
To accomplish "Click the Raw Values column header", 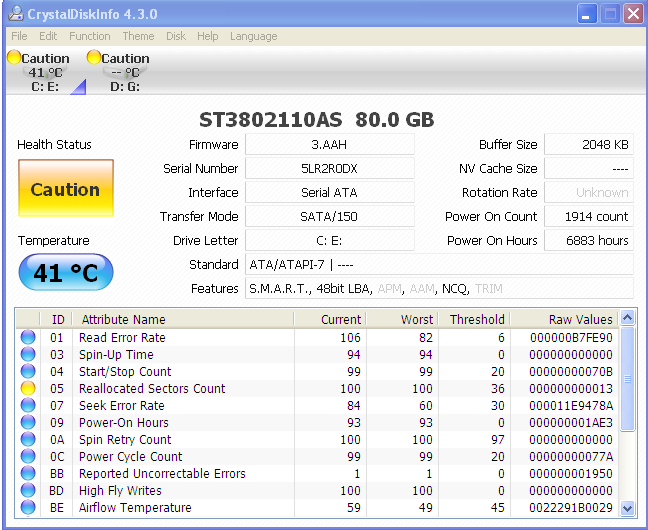I will 565,319.
